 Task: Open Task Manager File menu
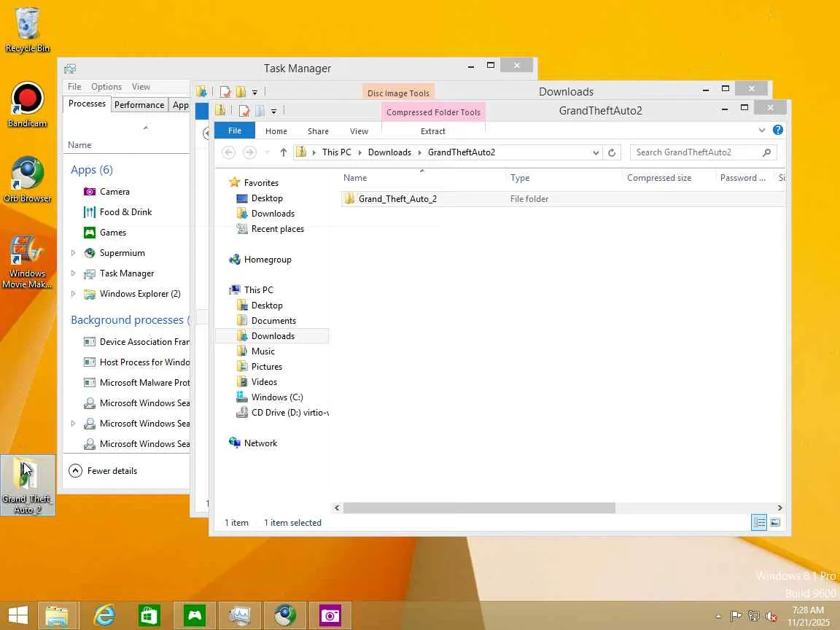(x=74, y=87)
